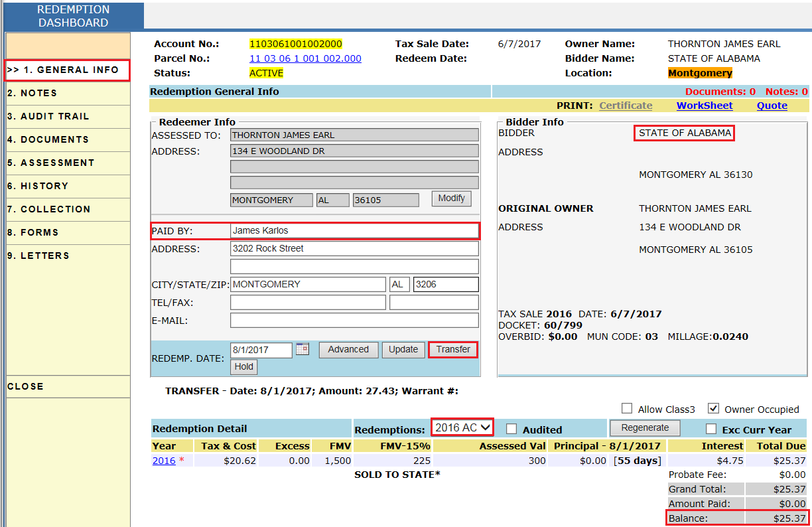
Task: Check the Allow Class3 checkbox
Action: point(627,409)
